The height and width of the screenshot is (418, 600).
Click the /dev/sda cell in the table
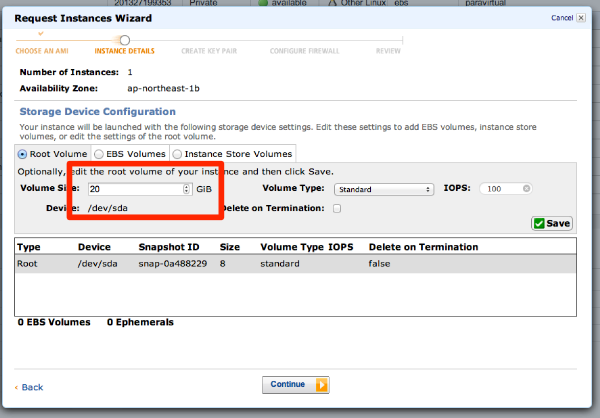tap(98, 264)
